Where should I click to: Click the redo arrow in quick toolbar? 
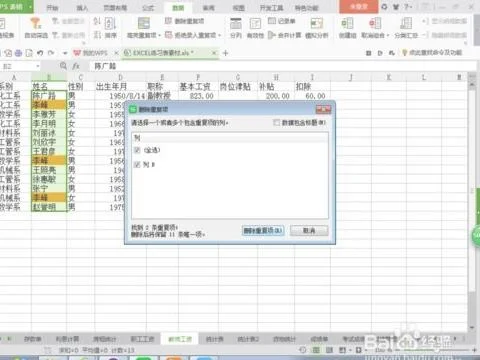(x=51, y=53)
